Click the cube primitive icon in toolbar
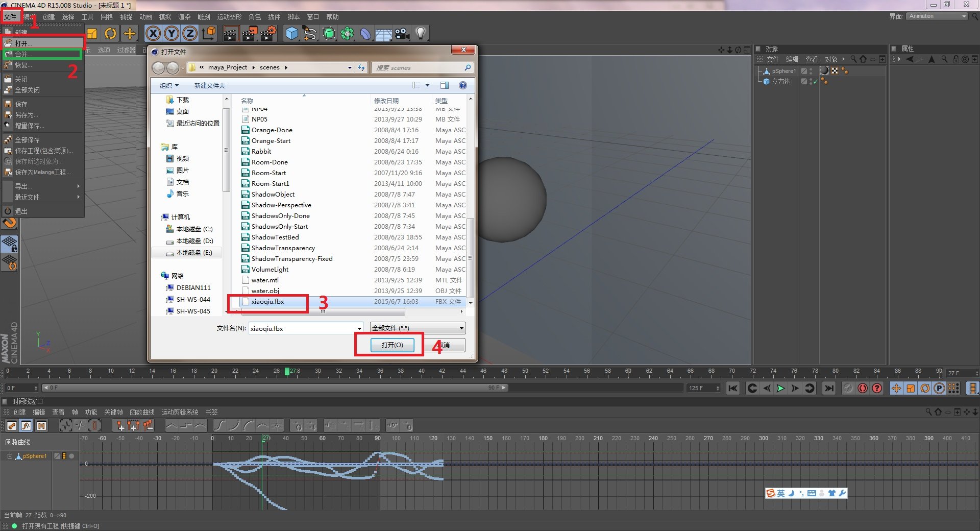The image size is (980, 531). click(x=291, y=34)
